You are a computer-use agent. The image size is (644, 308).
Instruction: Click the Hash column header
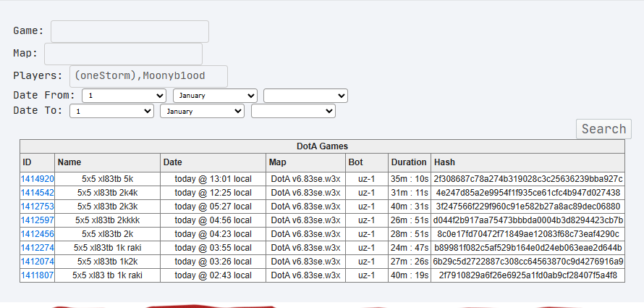[528, 162]
